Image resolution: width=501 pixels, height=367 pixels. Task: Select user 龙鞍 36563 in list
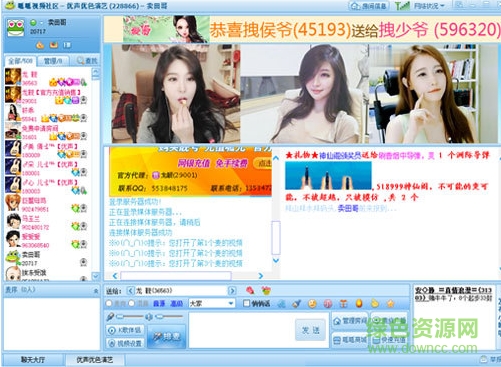(47, 78)
